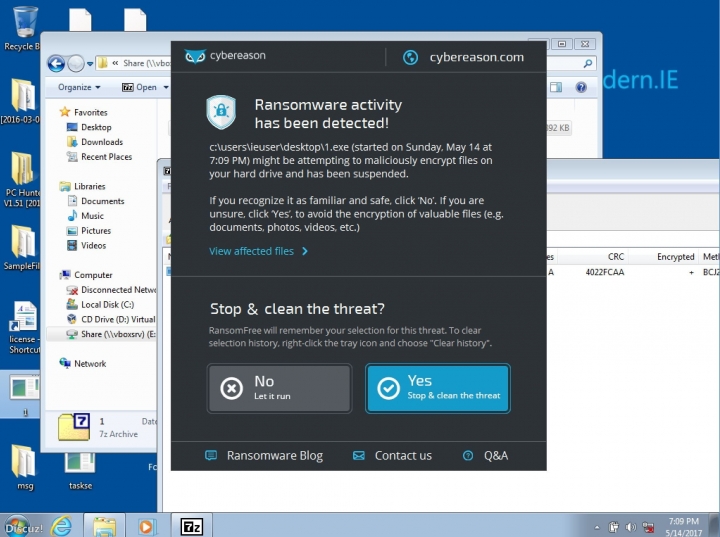This screenshot has width=720, height=537.
Task: Select the 2016-03-0 desktop folder
Action: 20,101
